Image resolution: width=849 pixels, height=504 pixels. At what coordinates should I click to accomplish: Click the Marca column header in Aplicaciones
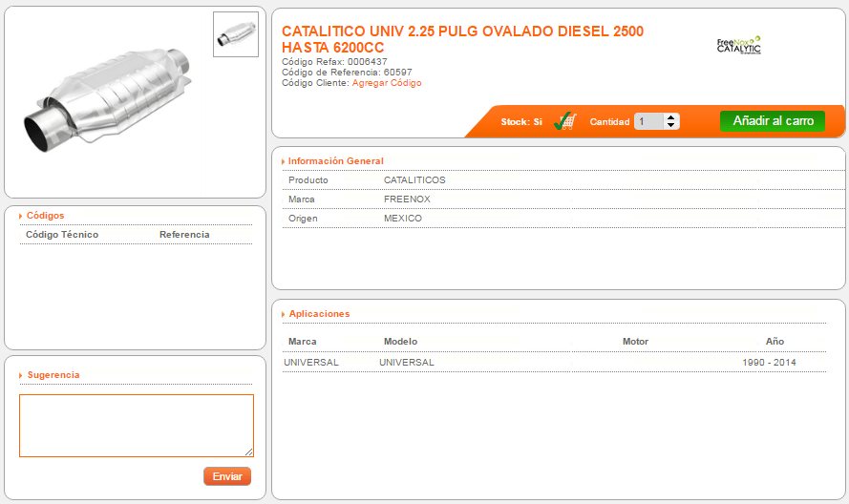(302, 342)
